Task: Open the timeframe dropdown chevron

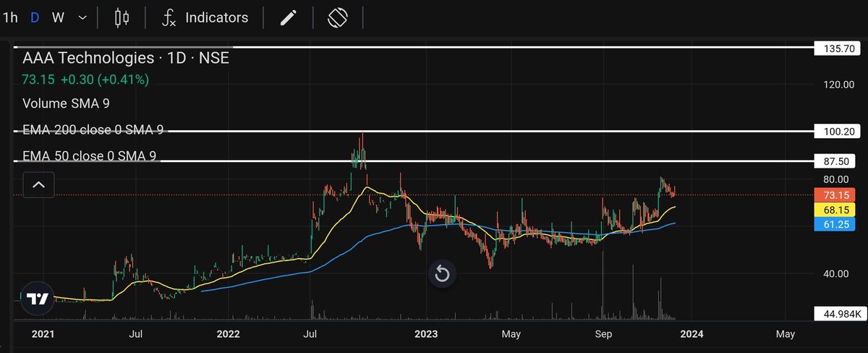Action: 84,17
